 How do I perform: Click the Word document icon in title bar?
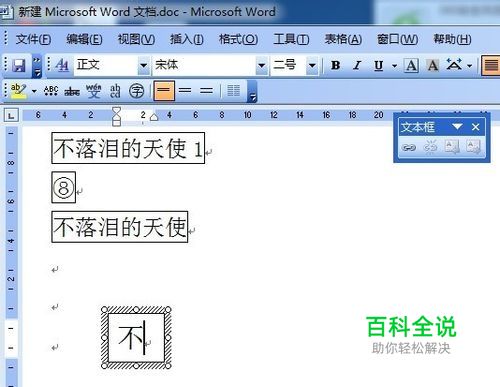pyautogui.click(x=6, y=12)
